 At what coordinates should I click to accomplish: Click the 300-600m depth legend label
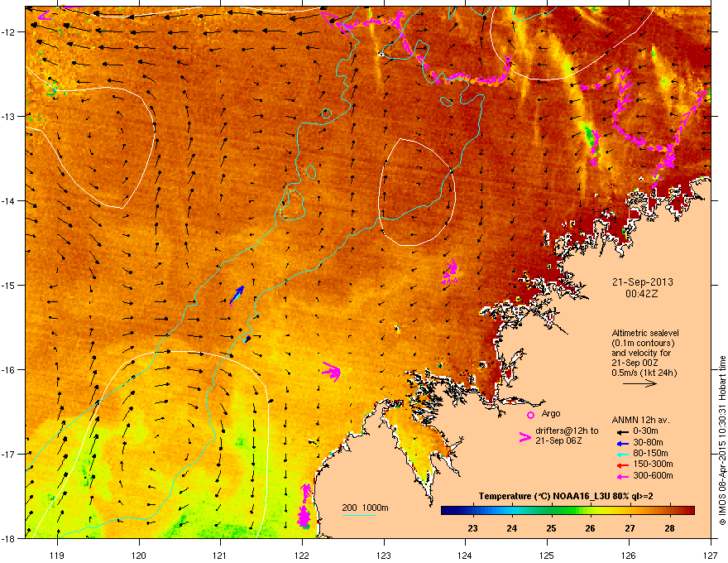pos(653,476)
